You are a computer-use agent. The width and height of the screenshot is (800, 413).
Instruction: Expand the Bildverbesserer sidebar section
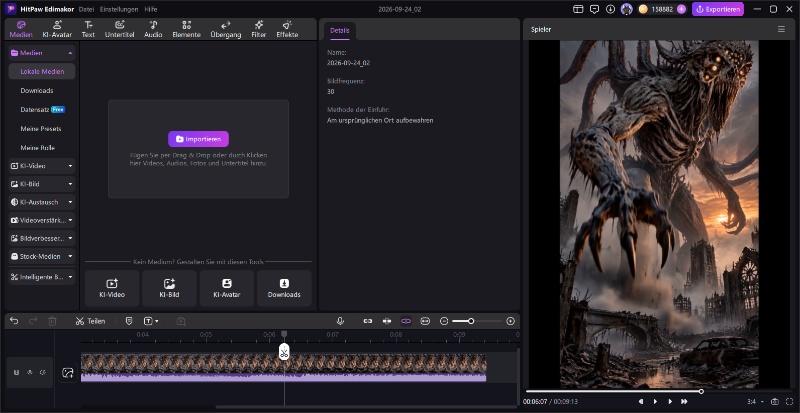point(41,238)
